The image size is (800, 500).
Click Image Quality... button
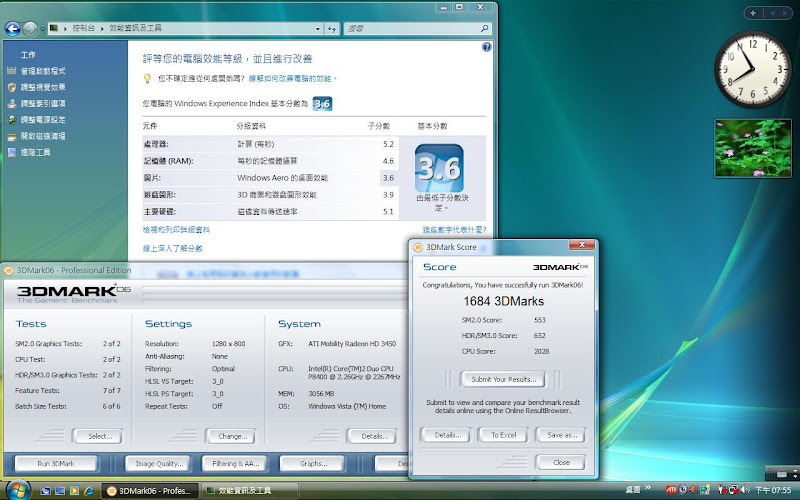click(x=158, y=464)
